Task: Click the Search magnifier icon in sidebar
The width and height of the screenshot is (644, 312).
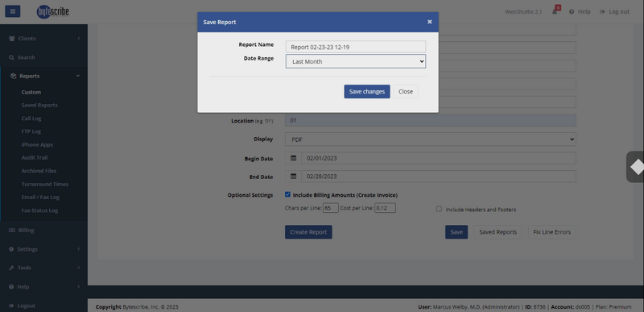Action: point(11,57)
